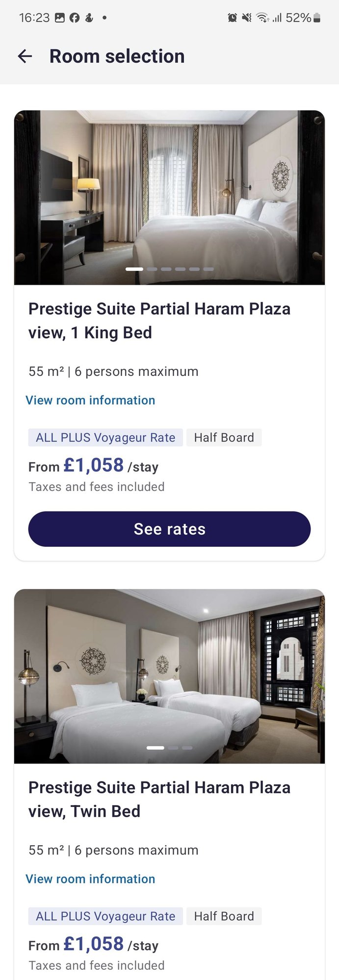339x980 pixels.
Task: Tap the Wi-Fi signal status icon
Action: click(x=263, y=18)
